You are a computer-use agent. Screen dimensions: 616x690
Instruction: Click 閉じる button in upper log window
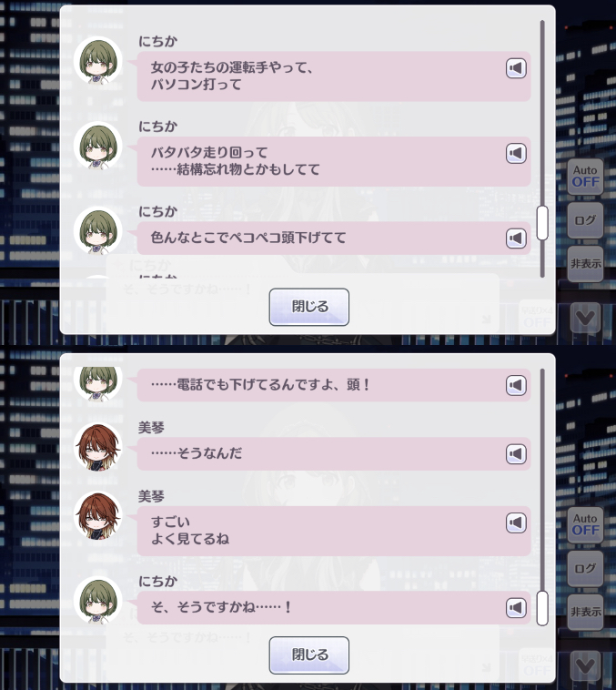pyautogui.click(x=309, y=307)
